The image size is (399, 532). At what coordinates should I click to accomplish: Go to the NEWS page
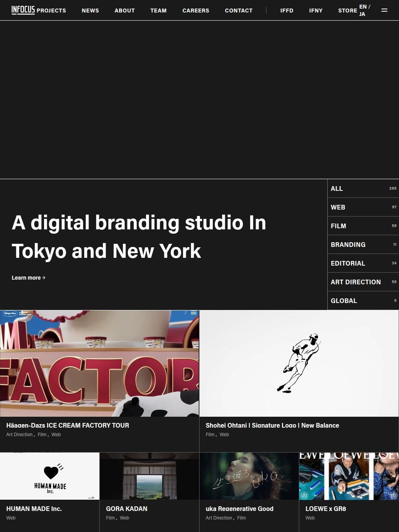(90, 11)
